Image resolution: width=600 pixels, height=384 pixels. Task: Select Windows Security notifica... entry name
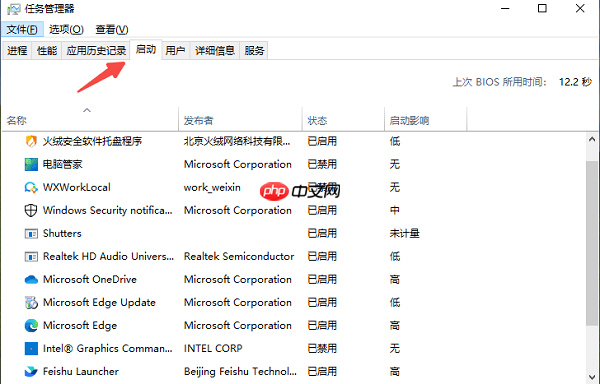108,210
